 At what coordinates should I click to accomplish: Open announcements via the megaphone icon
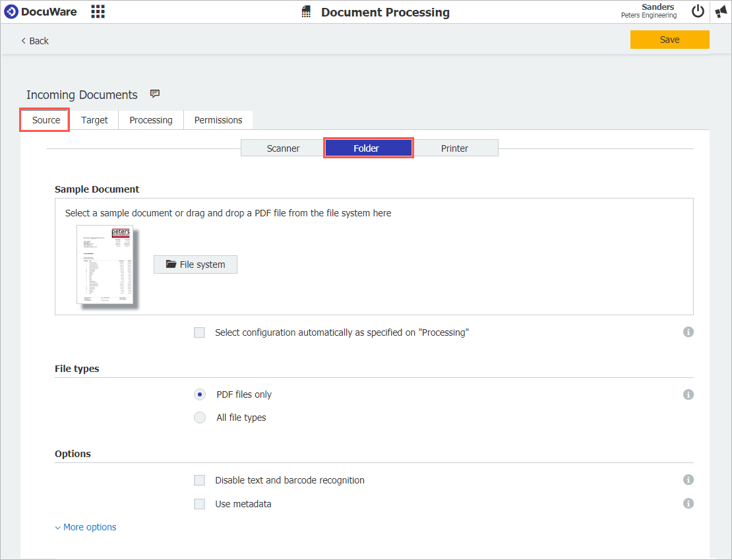pos(720,11)
